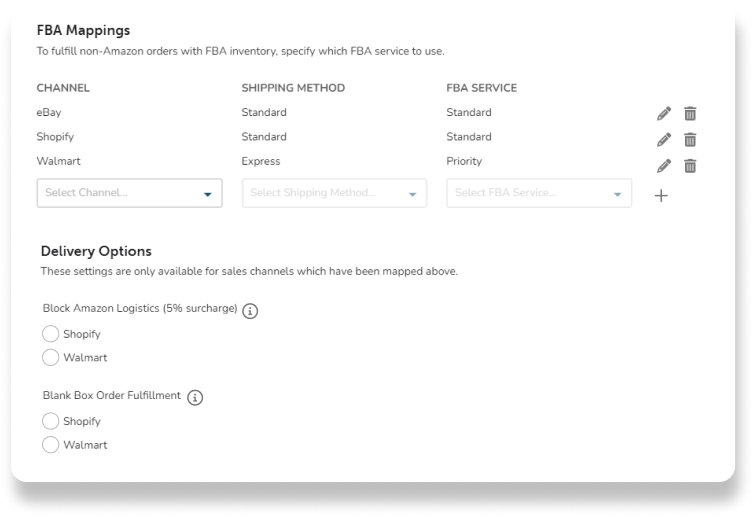This screenshot has height=517, width=755.
Task: Open the Select FBA Service dropdown
Action: coord(539,193)
